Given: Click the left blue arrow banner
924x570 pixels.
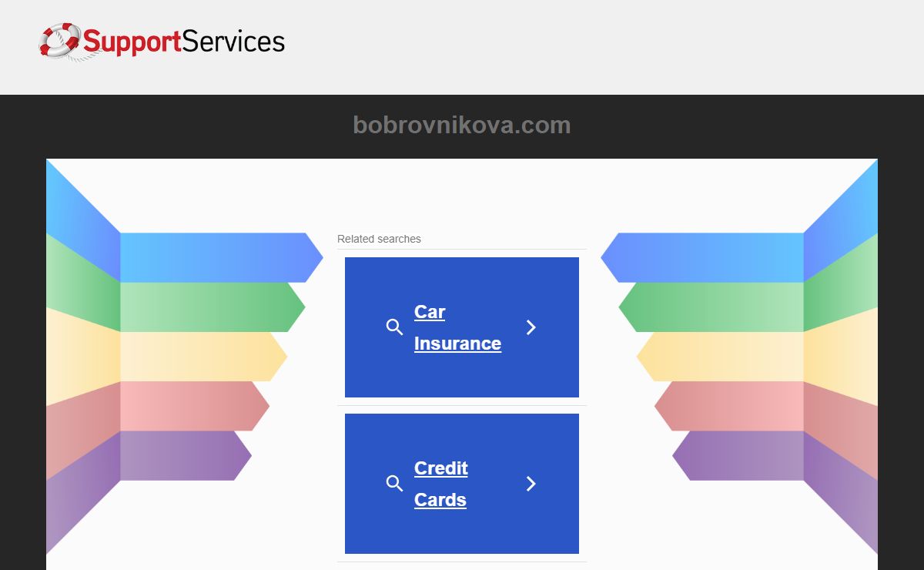Looking at the screenshot, I should [x=222, y=257].
